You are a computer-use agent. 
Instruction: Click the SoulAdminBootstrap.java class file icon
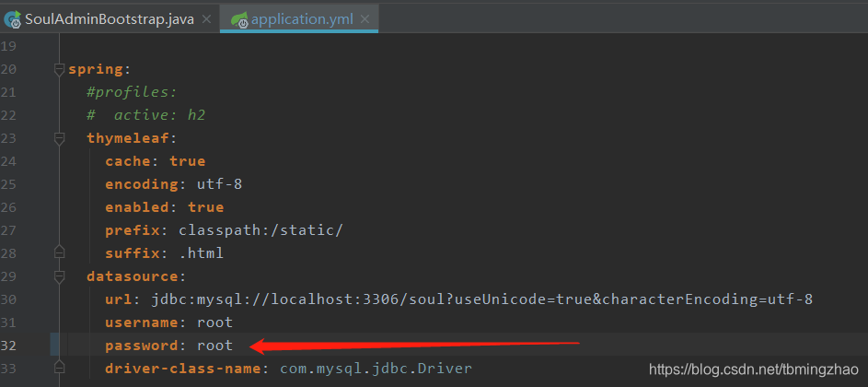(12, 20)
